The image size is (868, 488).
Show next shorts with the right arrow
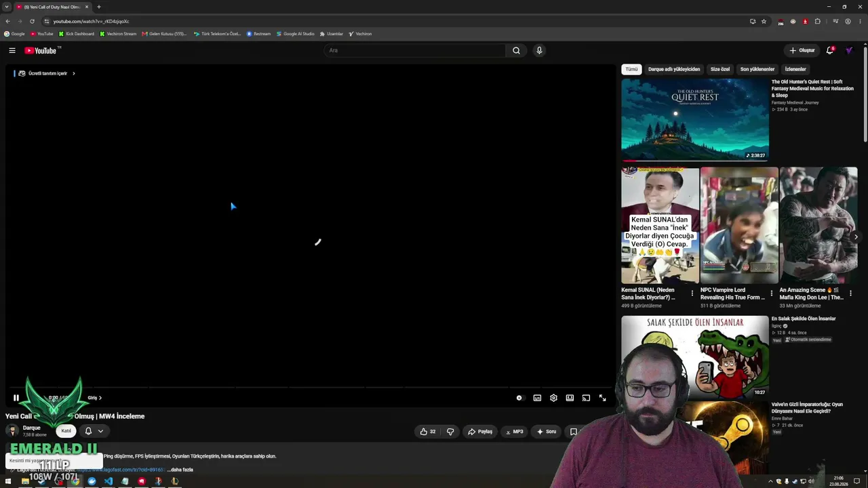coord(856,237)
